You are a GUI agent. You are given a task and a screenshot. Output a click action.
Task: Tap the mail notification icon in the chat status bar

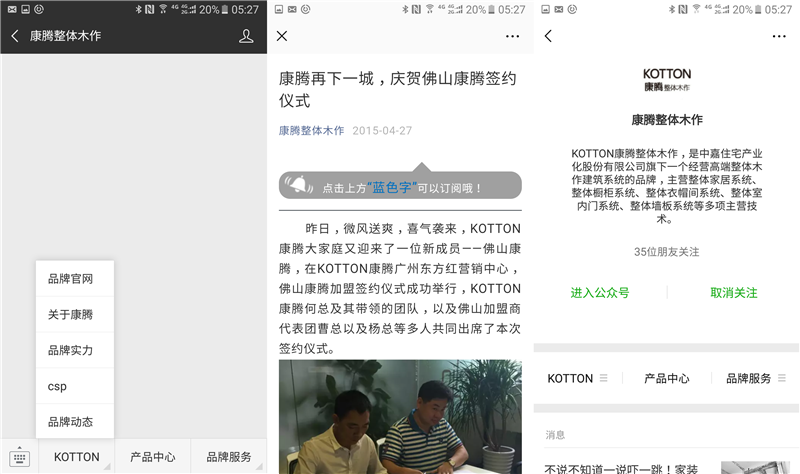click(x=12, y=9)
